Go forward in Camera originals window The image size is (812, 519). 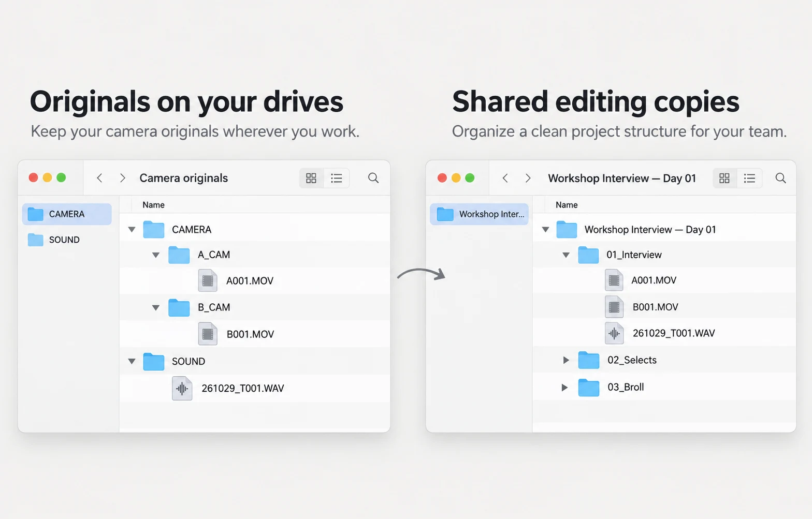[123, 178]
